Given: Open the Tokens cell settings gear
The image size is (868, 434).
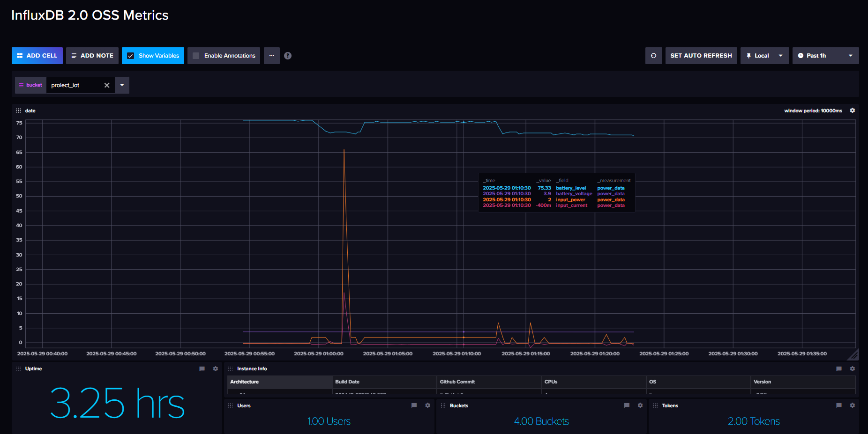Looking at the screenshot, I should [x=853, y=405].
